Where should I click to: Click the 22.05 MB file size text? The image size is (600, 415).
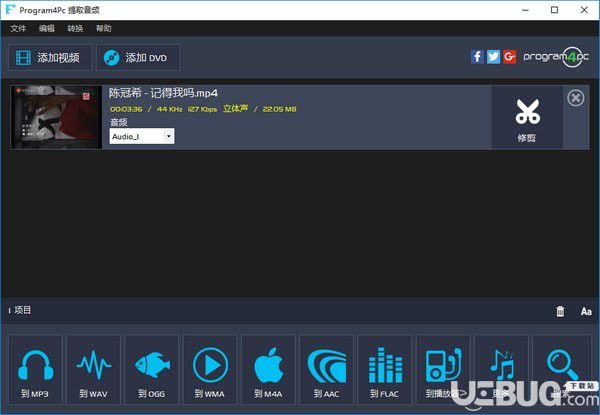[x=279, y=109]
